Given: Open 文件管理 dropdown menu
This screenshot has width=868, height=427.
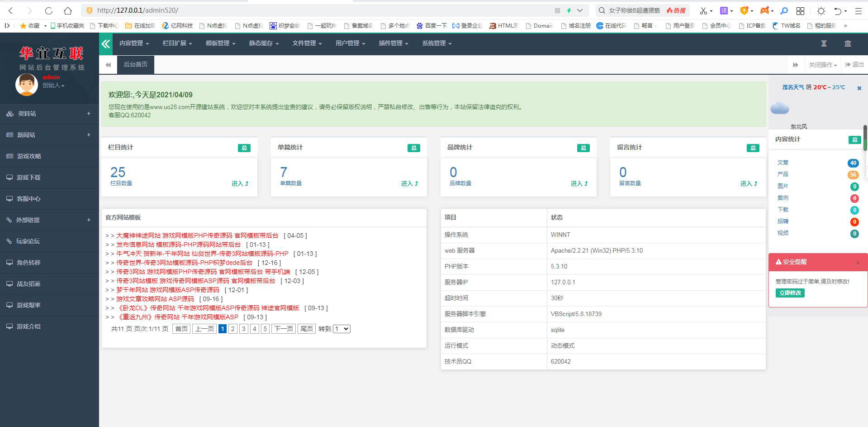Looking at the screenshot, I should pyautogui.click(x=307, y=43).
